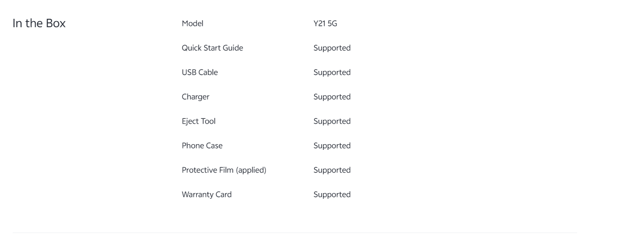Viewport: 644px width, 241px height.
Task: Click the Phone Case label
Action: (x=202, y=146)
